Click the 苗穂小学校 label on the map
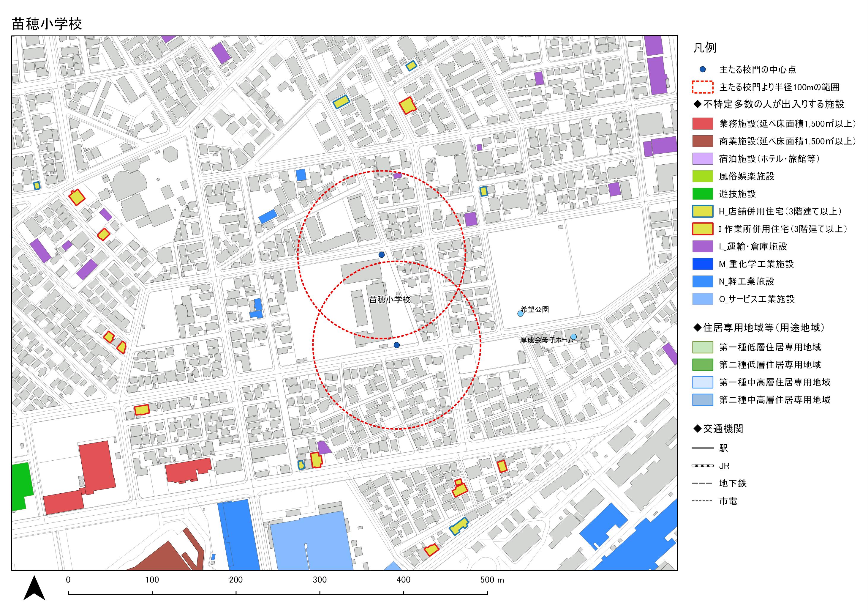Viewport: 868px width, 614px height. point(390,300)
